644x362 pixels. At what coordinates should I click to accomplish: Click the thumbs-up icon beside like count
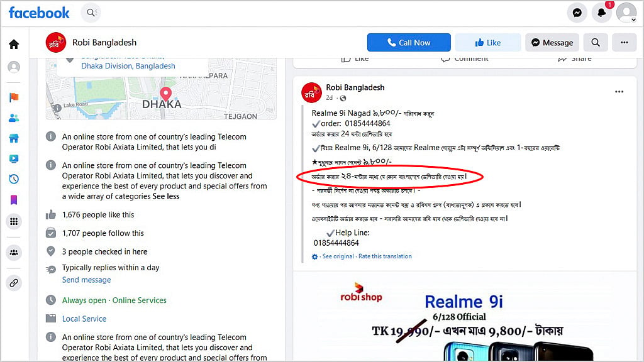tap(51, 215)
